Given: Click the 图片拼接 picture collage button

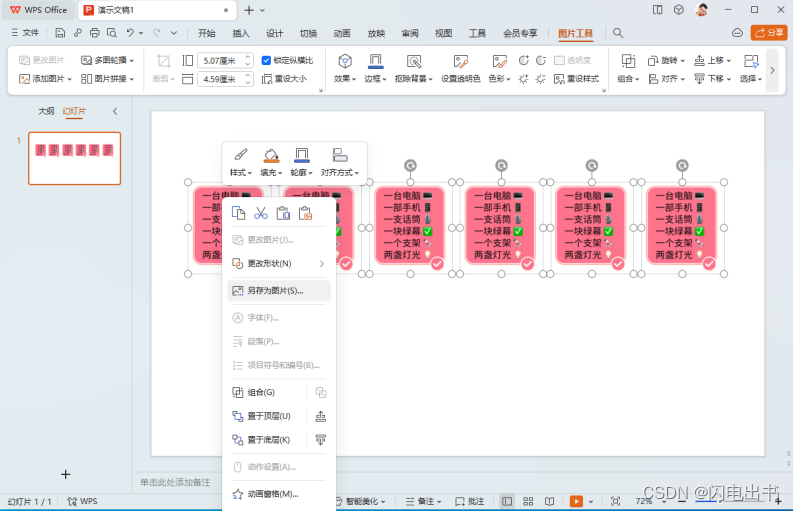Looking at the screenshot, I should click(107, 79).
